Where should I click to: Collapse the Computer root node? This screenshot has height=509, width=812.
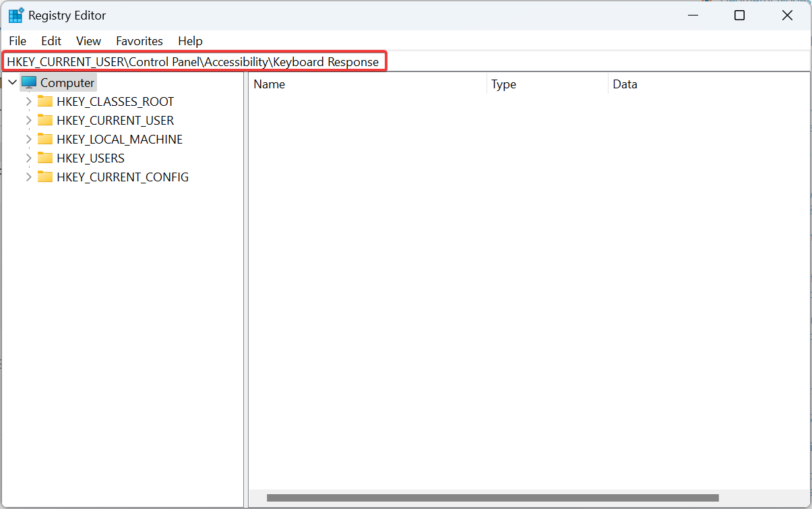click(x=12, y=83)
